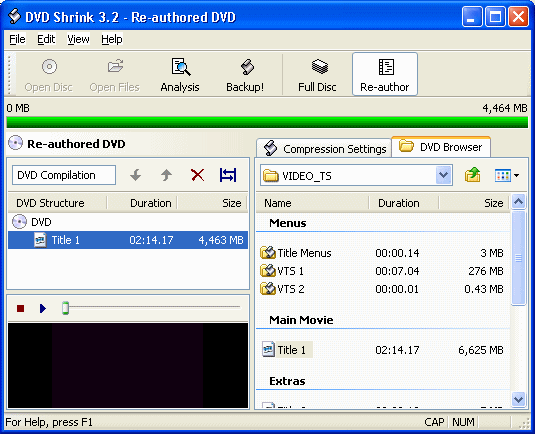Run Analysis from the toolbar
535x434 pixels.
coord(180,75)
